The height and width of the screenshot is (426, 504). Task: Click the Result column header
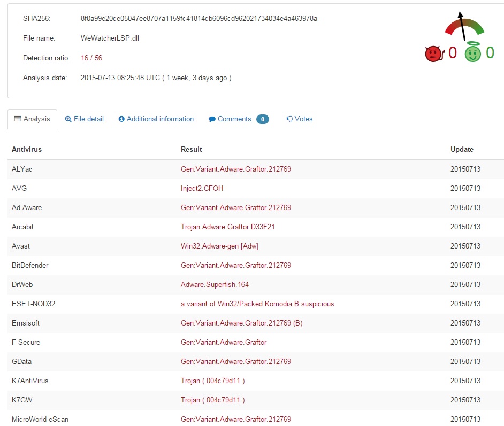pyautogui.click(x=191, y=149)
